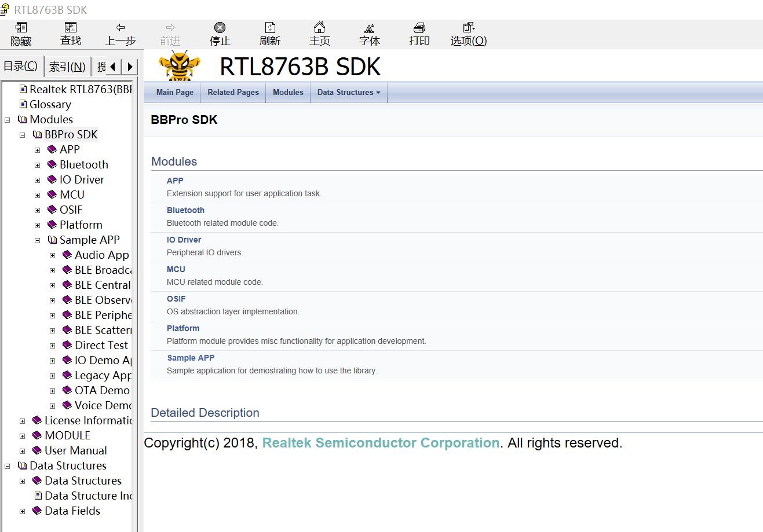Open the Sample APP module link

(x=191, y=358)
